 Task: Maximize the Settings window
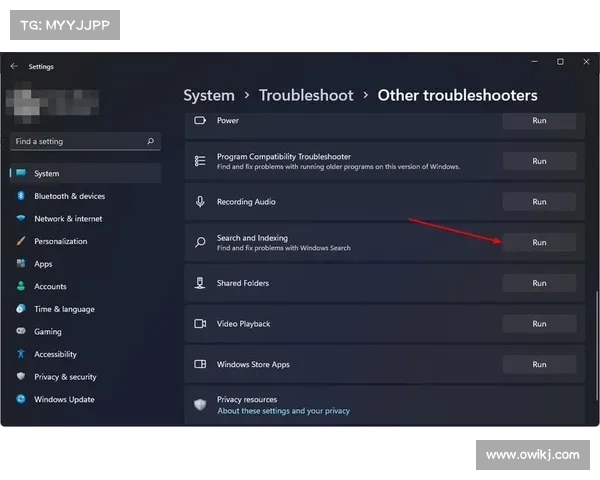(x=560, y=62)
